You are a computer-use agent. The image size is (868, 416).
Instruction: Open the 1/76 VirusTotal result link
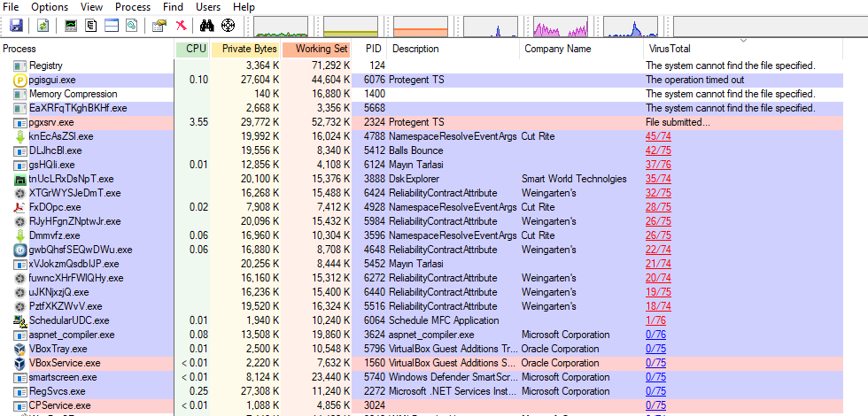click(x=655, y=320)
